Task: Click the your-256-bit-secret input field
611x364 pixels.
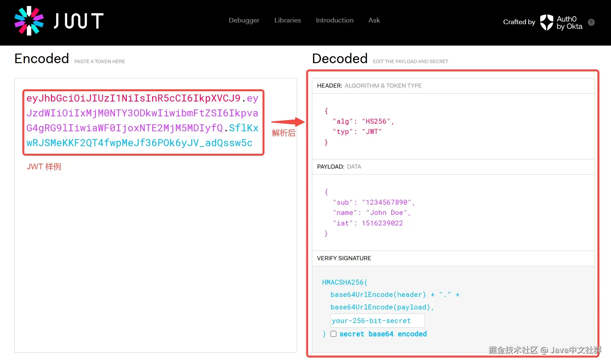Action: click(377, 321)
